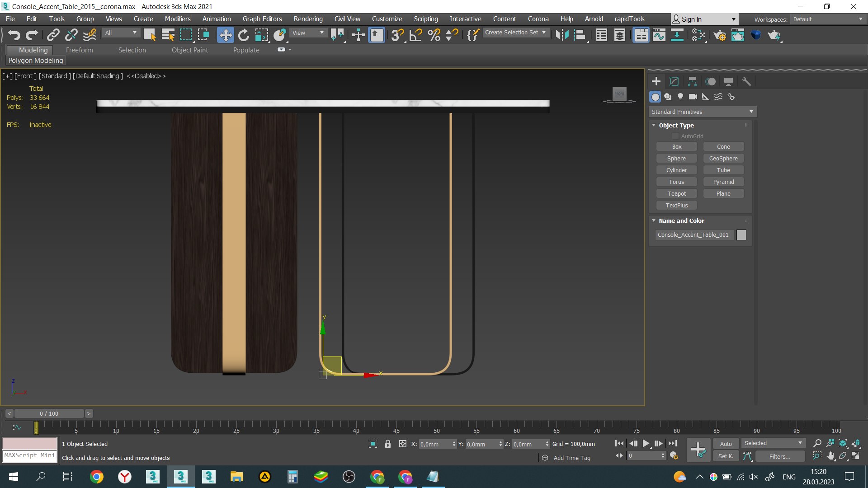Viewport: 868px width, 488px height.
Task: Click the Teapot primitive button
Action: click(676, 193)
